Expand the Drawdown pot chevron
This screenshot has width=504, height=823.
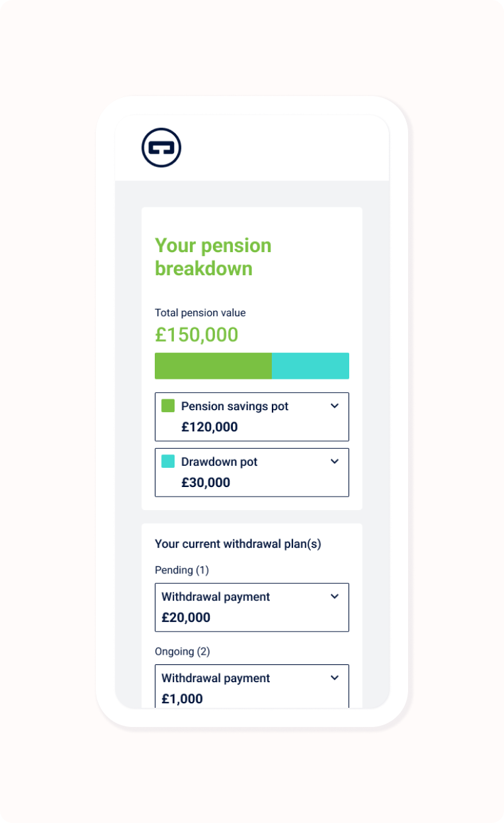click(x=335, y=461)
